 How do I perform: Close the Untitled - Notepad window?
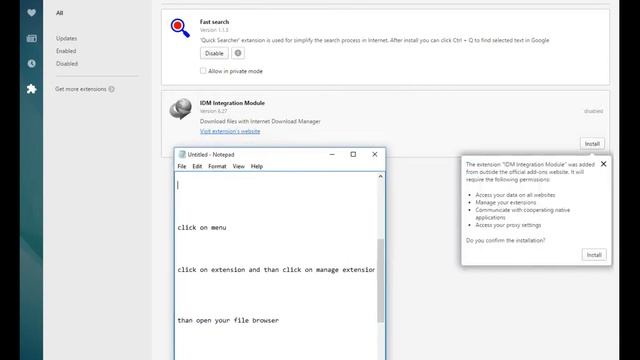click(x=375, y=154)
